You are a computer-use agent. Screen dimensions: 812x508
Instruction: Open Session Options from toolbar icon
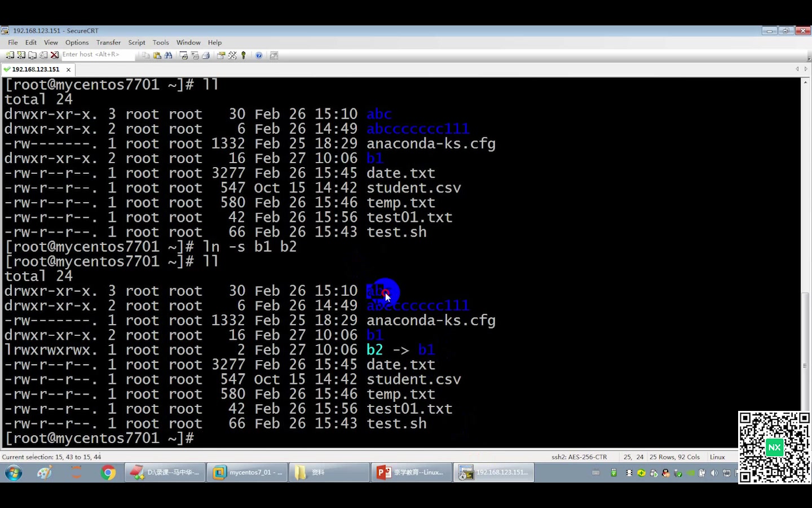pos(221,55)
